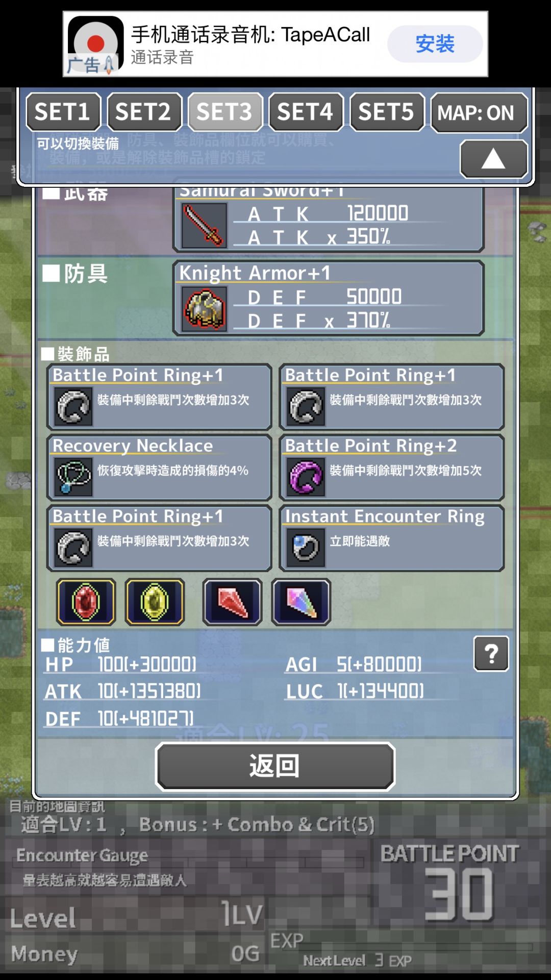Tap the 返回 back button
The width and height of the screenshot is (551, 980).
[275, 766]
